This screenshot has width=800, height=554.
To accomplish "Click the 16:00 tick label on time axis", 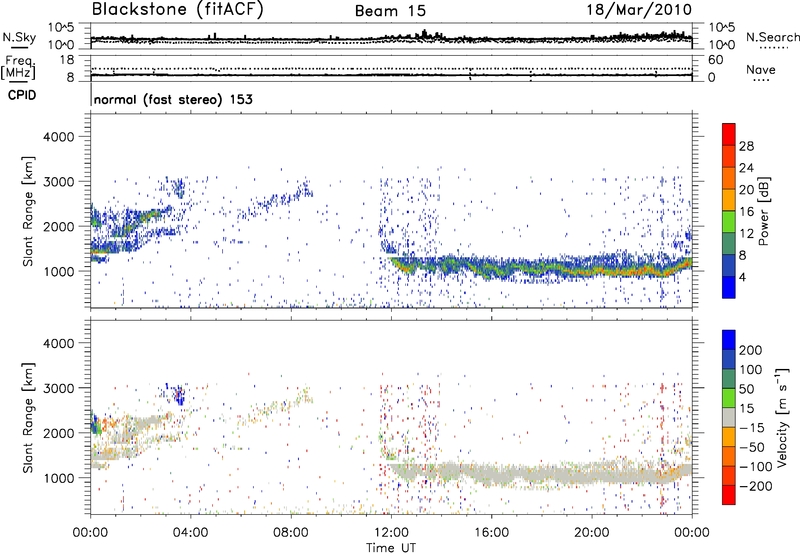I will pyautogui.click(x=491, y=533).
